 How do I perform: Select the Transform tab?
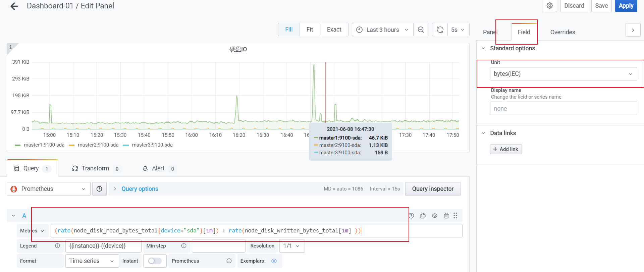click(x=96, y=168)
